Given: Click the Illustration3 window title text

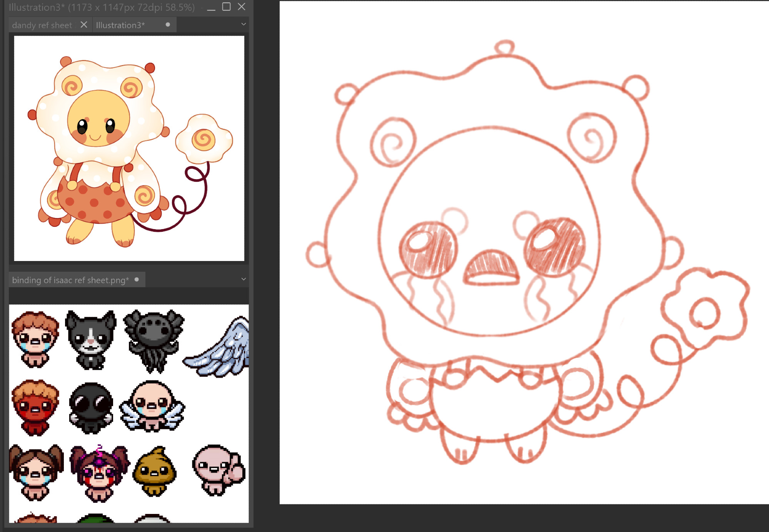Looking at the screenshot, I should click(x=102, y=7).
